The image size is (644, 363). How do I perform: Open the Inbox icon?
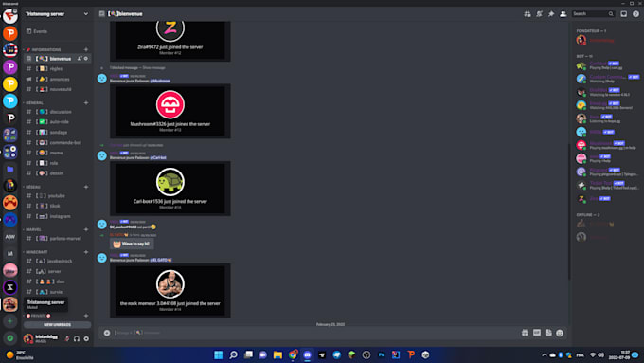click(623, 14)
